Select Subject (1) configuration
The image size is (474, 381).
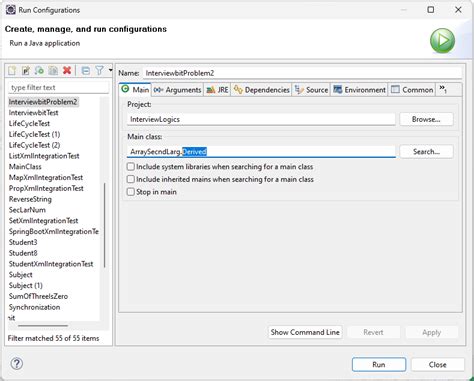point(26,286)
